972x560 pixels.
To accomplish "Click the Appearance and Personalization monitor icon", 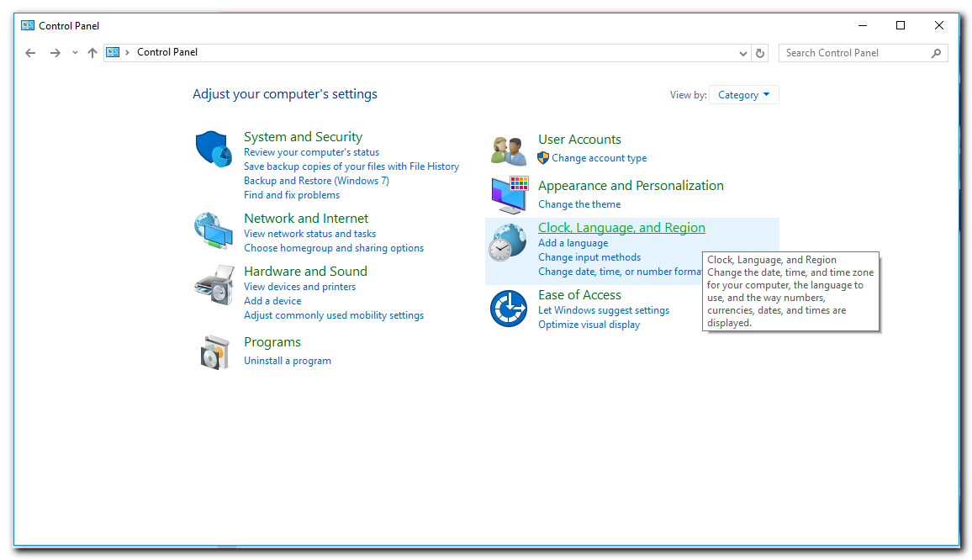I will 509,195.
